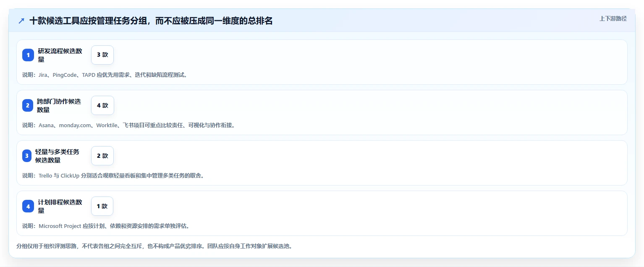This screenshot has height=267, width=644.
Task: Click the 3 款 value chip
Action: coord(102,55)
